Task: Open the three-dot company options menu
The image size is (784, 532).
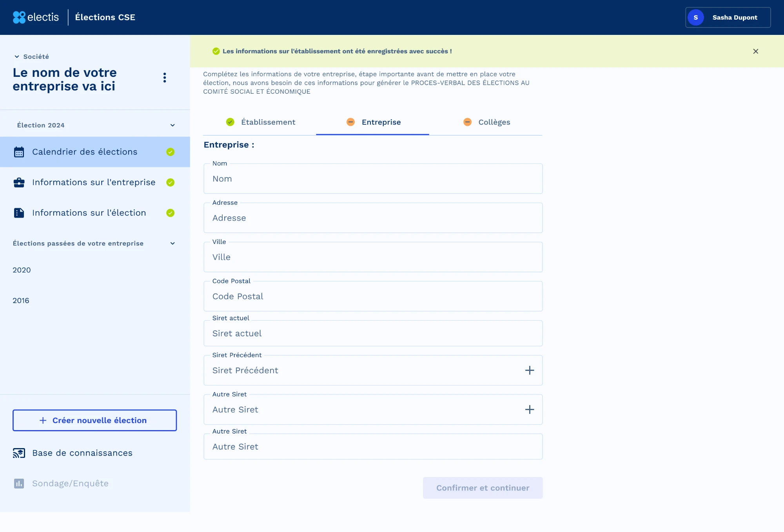Action: click(165, 78)
